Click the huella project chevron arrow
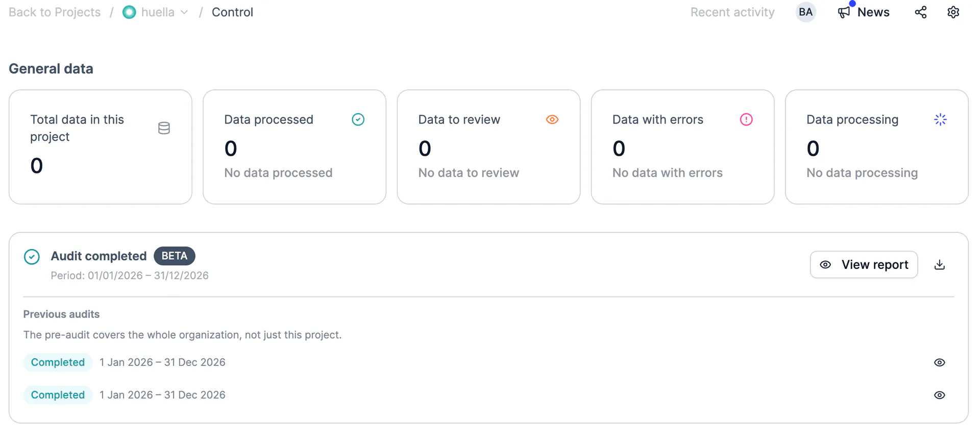 pyautogui.click(x=184, y=12)
